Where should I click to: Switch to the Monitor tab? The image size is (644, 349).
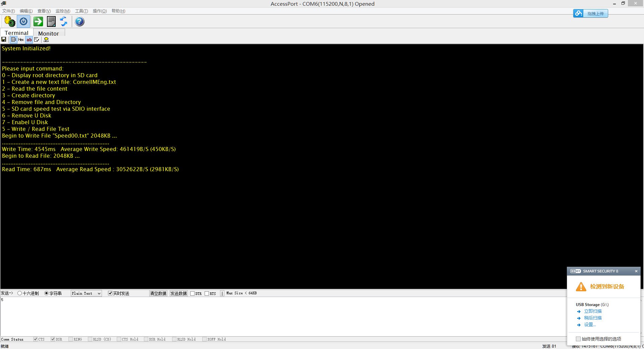click(49, 33)
